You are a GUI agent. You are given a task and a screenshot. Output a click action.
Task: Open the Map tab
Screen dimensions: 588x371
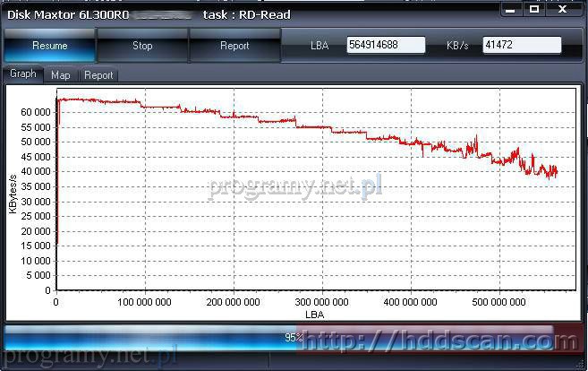click(x=61, y=75)
